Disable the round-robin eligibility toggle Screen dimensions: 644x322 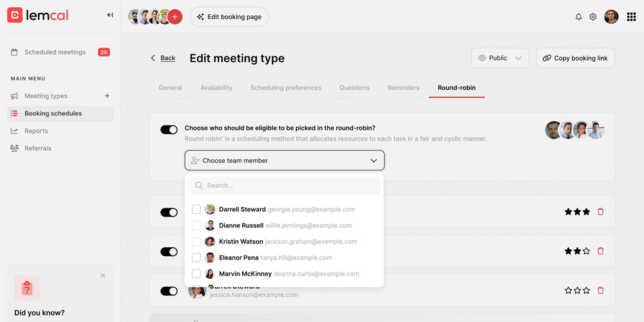pos(169,129)
